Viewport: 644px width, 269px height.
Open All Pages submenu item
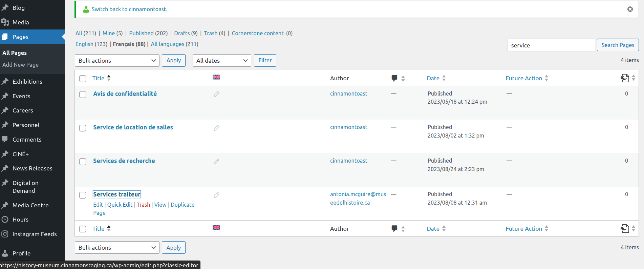click(x=15, y=53)
